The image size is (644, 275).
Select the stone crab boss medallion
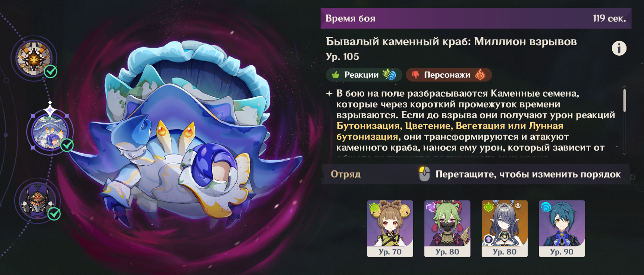pyautogui.click(x=50, y=131)
